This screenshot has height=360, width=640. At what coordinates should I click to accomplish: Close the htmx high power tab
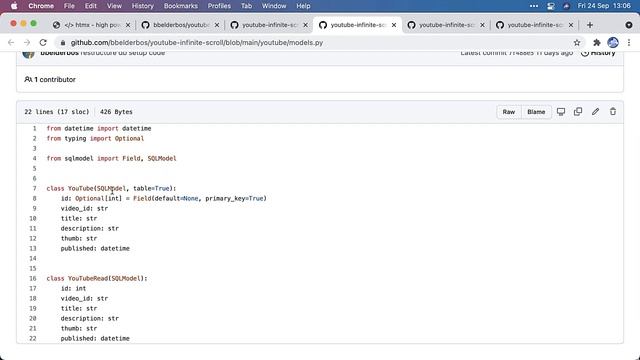tap(128, 25)
